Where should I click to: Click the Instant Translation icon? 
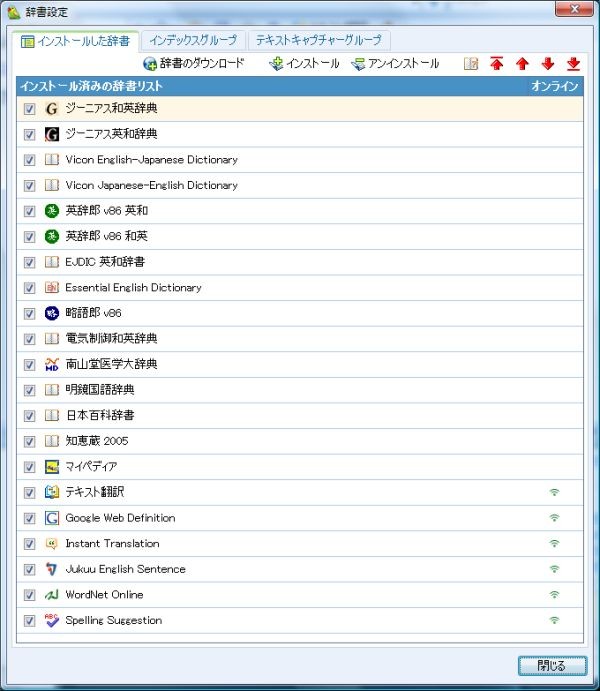pyautogui.click(x=52, y=543)
